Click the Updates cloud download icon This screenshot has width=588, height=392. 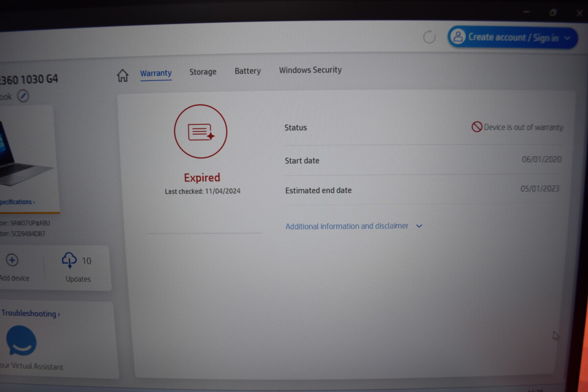tap(69, 260)
